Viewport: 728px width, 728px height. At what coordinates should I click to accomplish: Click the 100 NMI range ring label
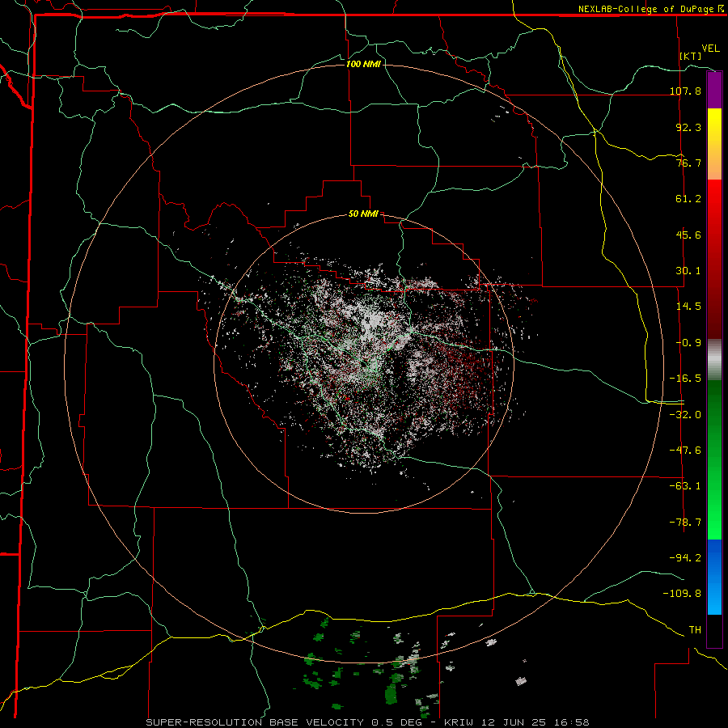tap(363, 64)
